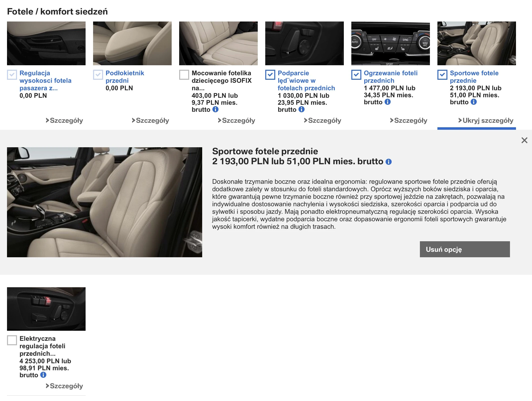Click Mocowanie fotelika dziecięcego ISOFIX title text
Image resolution: width=532 pixels, height=401 pixels.
click(x=222, y=80)
